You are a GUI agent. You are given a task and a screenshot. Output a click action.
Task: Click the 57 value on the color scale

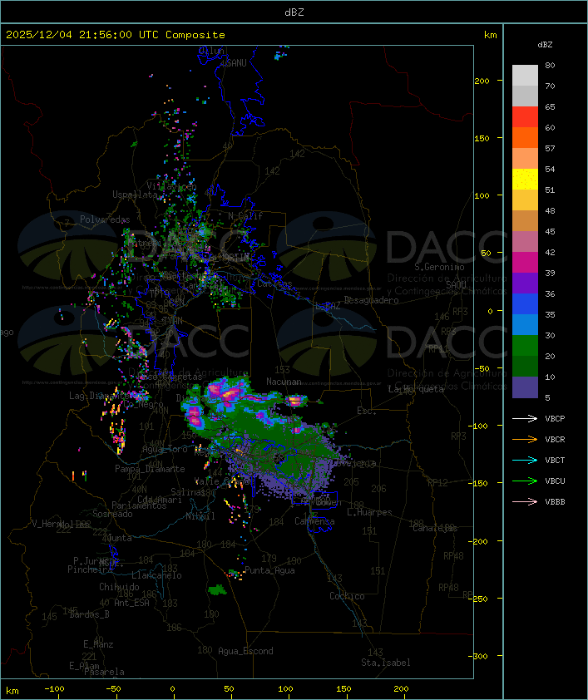pyautogui.click(x=550, y=148)
